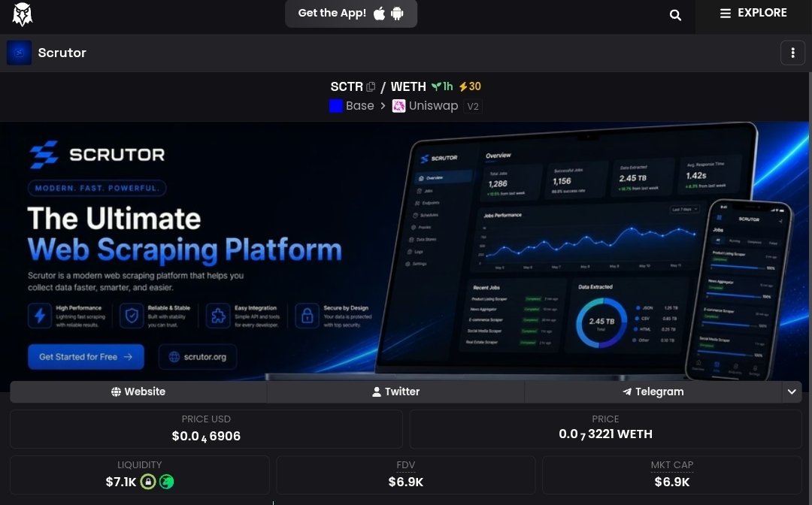The width and height of the screenshot is (812, 505).
Task: Click the Scrutor token name heading
Action: [62, 53]
